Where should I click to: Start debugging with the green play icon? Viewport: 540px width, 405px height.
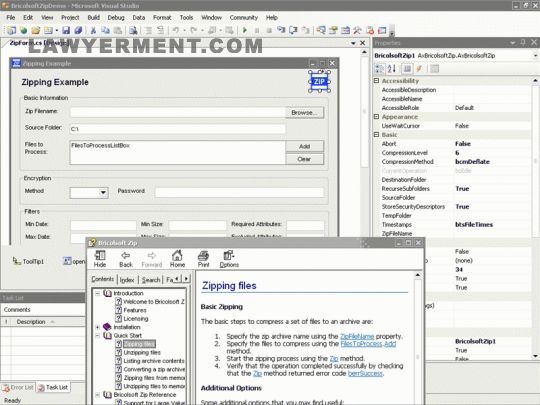point(245,30)
